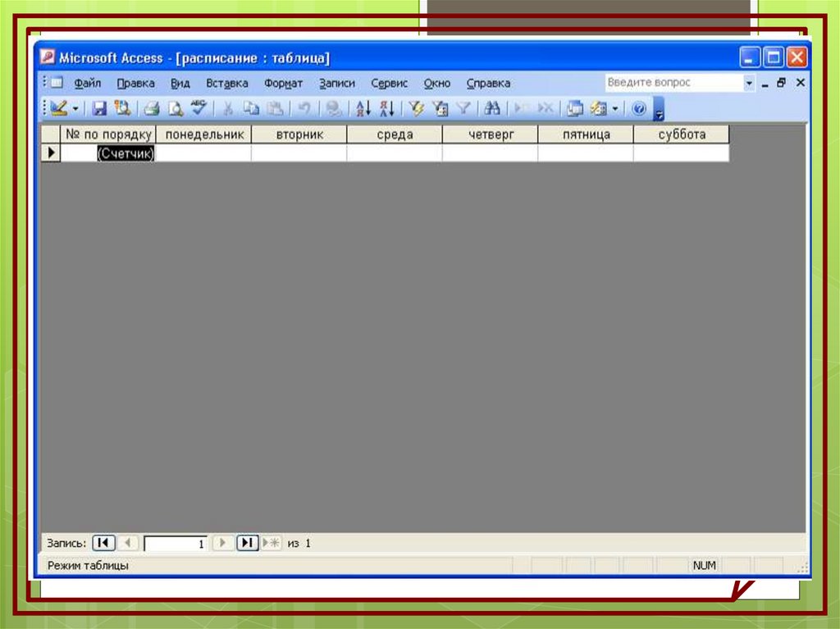
Task: Click the Copy icon
Action: 251,109
